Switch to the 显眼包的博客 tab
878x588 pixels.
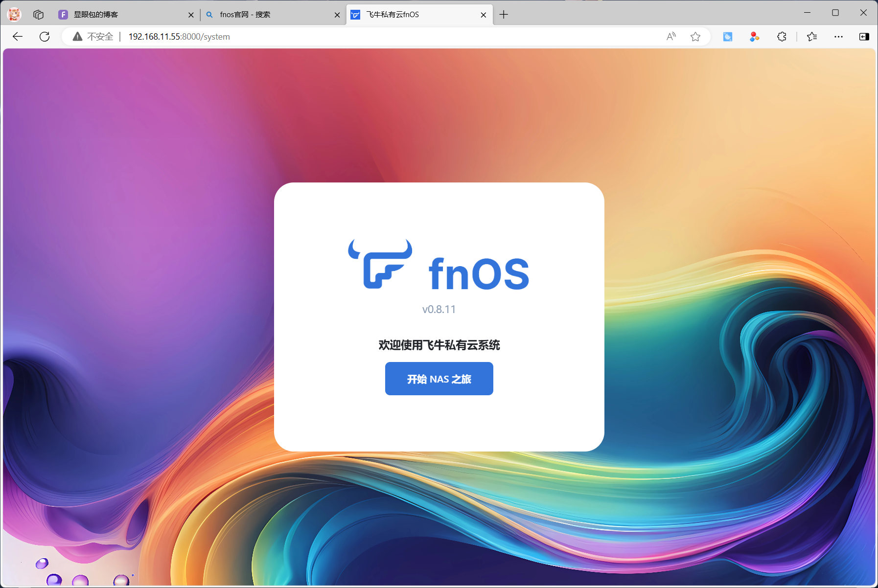[x=122, y=15]
